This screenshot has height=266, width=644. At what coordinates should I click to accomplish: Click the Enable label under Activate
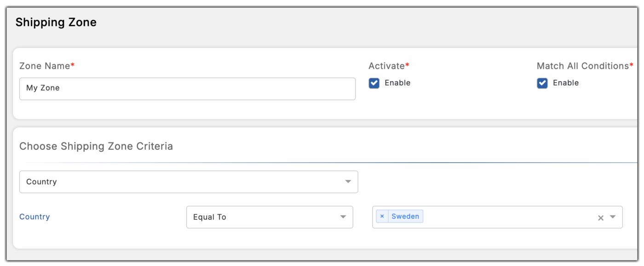(397, 83)
